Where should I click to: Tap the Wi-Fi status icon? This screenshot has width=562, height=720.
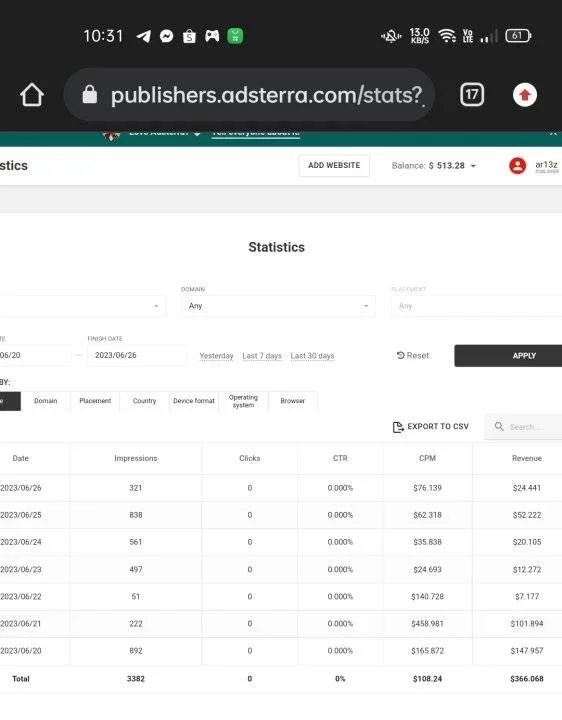coord(447,36)
